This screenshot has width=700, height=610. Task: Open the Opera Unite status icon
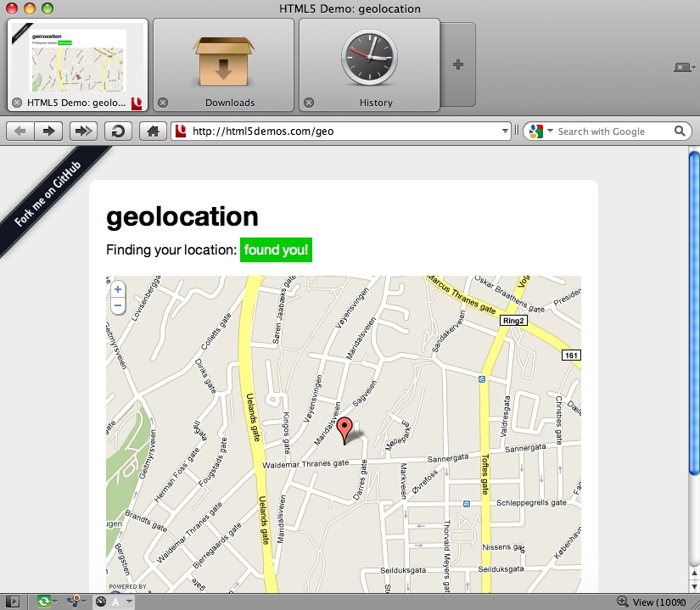pyautogui.click(x=76, y=602)
